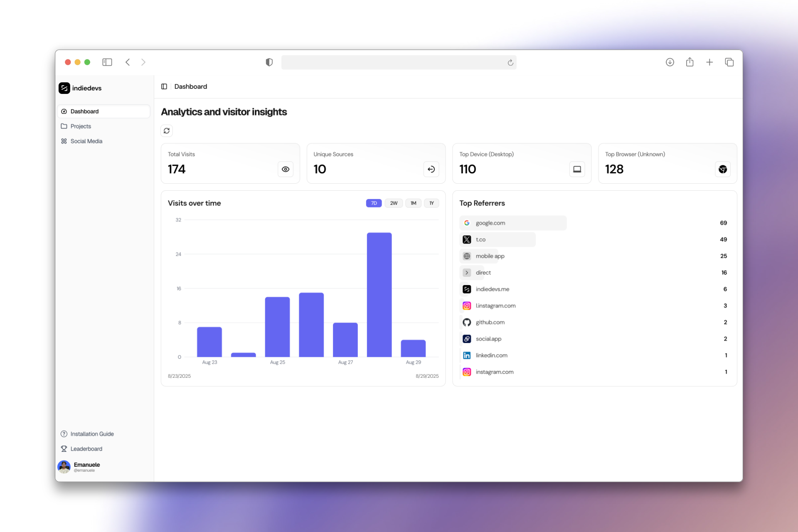Open Projects in sidebar
798x532 pixels.
click(81, 126)
